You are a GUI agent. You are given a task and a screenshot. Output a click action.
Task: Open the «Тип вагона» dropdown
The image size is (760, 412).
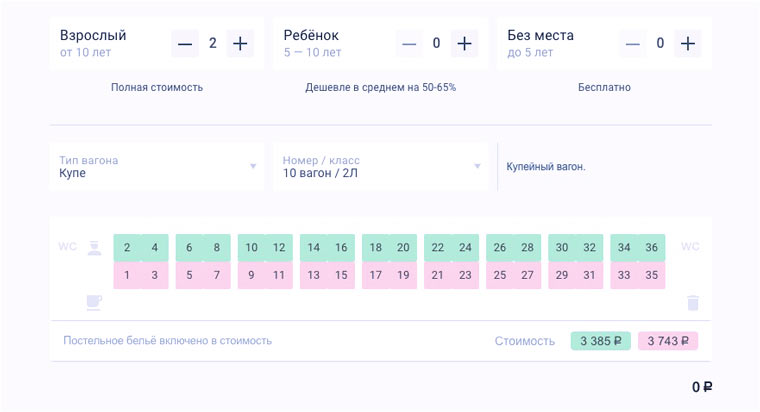click(x=157, y=166)
